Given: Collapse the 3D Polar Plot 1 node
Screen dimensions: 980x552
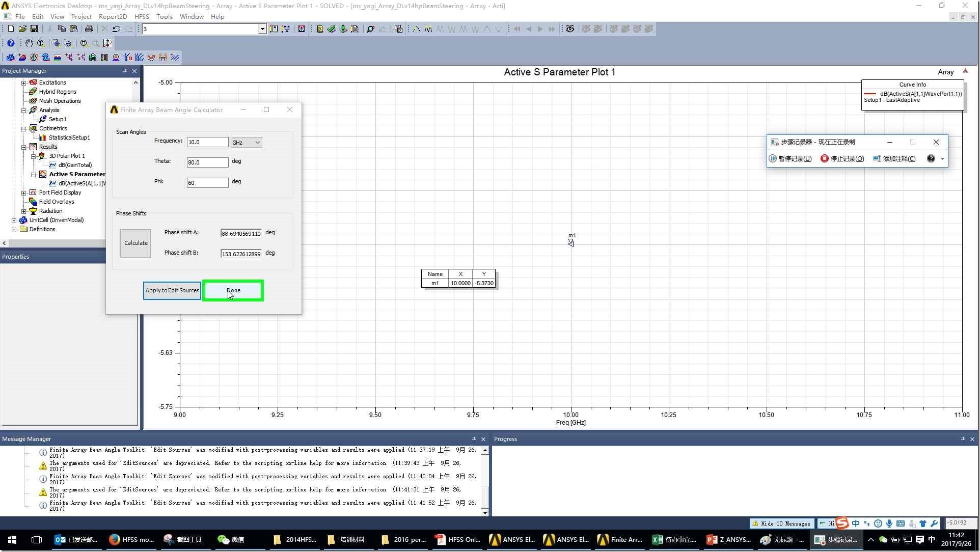Looking at the screenshot, I should [33, 156].
